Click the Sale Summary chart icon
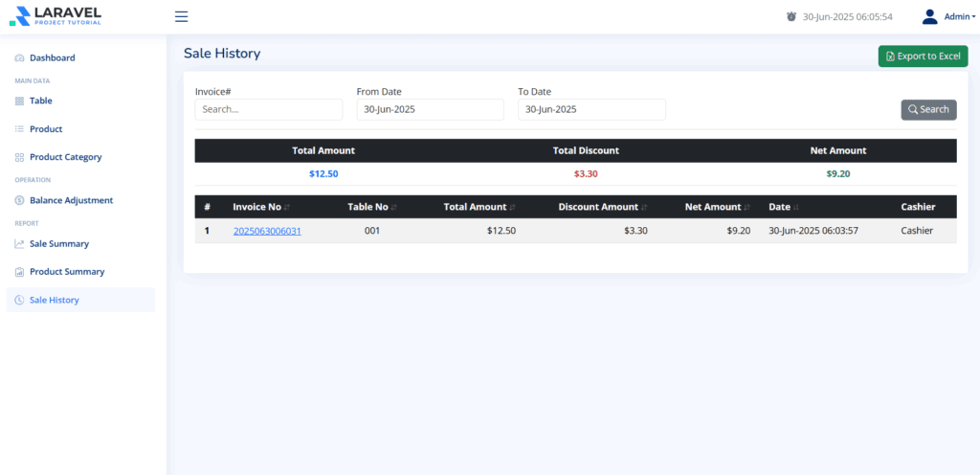Screen dimensions: 980x475 click(19, 244)
